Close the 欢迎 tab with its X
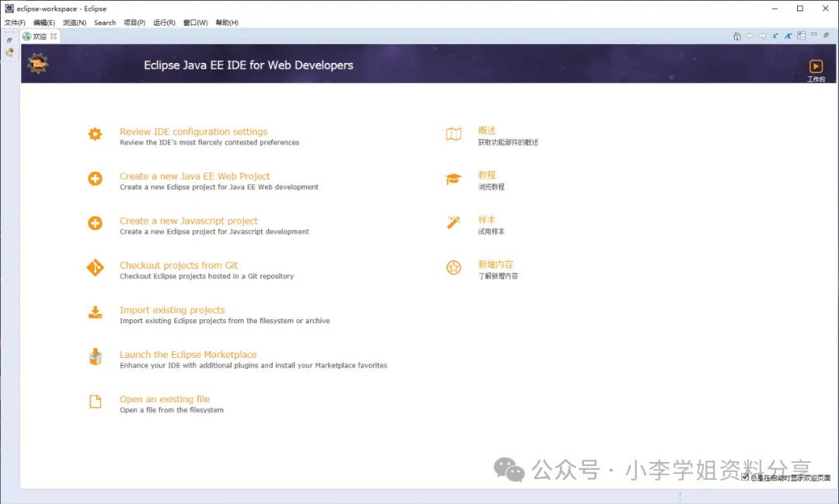839x504 pixels. (x=54, y=36)
